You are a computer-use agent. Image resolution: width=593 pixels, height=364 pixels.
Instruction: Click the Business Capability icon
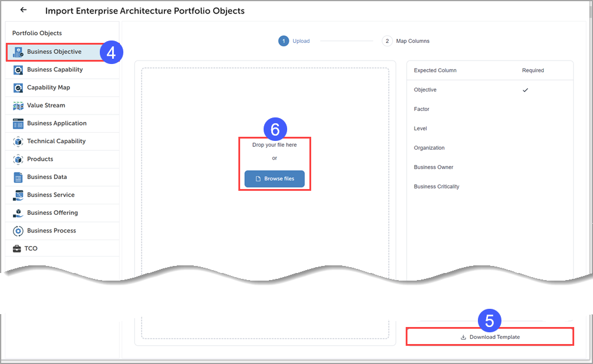tap(18, 70)
